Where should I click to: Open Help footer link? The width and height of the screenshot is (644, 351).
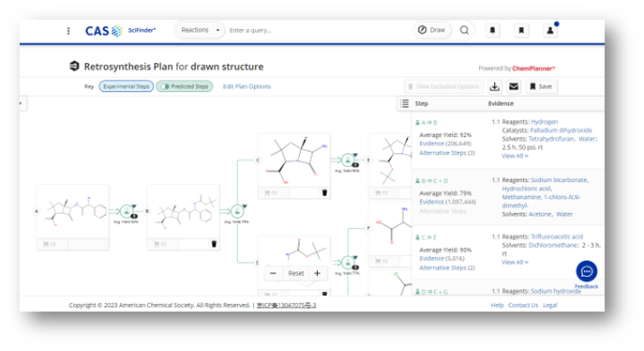[x=497, y=305]
